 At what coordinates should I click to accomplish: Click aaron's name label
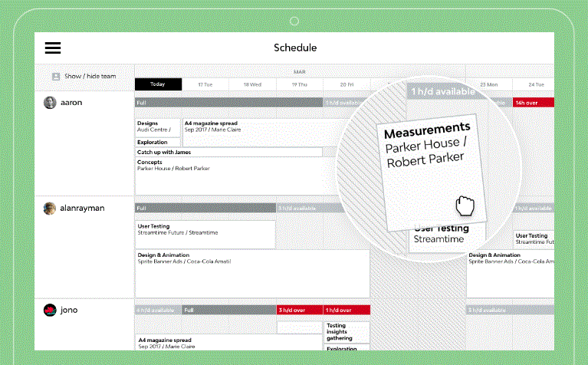coord(71,103)
